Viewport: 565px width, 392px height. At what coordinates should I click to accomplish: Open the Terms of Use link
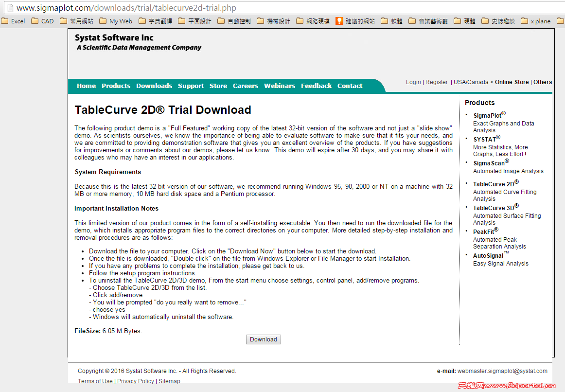95,381
